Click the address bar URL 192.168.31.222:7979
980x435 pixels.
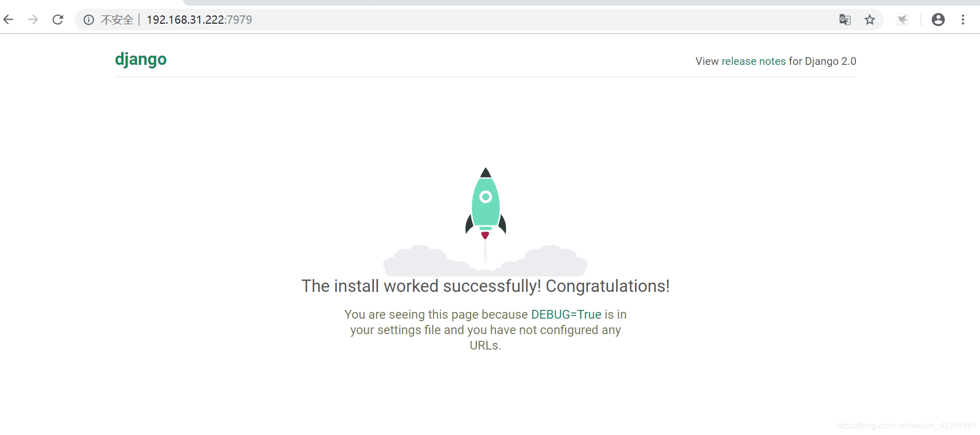199,20
